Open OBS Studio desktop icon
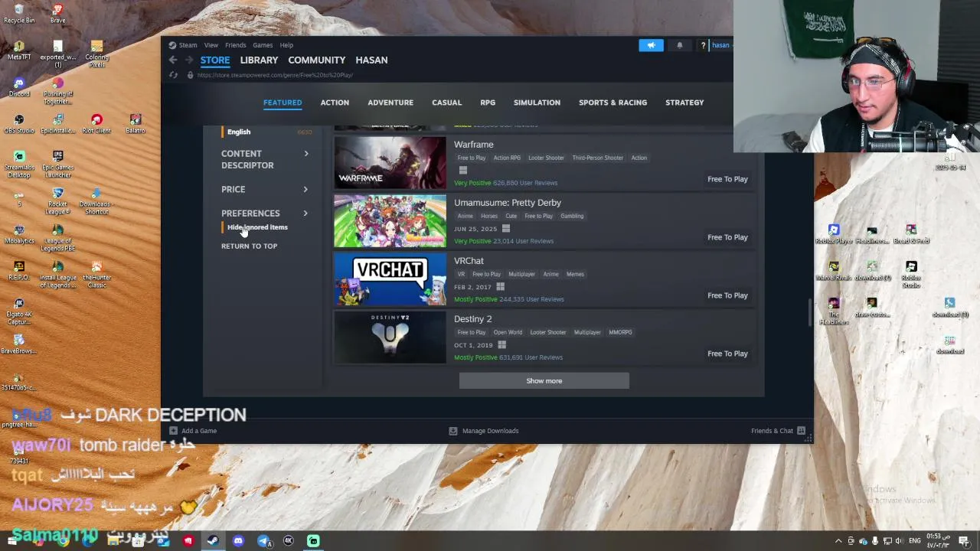Viewport: 980px width, 551px height. [x=19, y=122]
